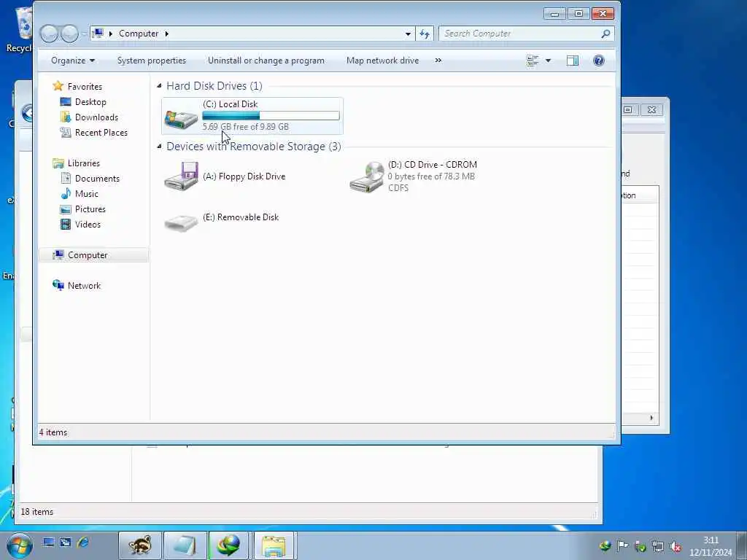The height and width of the screenshot is (560, 747).
Task: Maximize the background window
Action: click(x=628, y=110)
